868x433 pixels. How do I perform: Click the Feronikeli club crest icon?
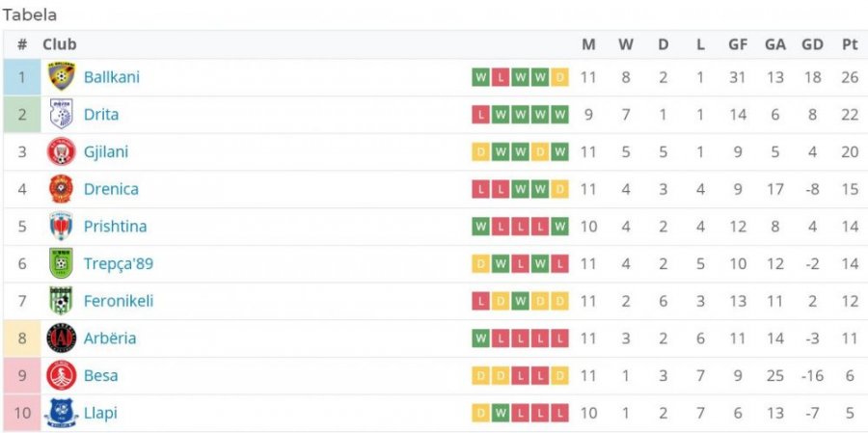coord(61,301)
